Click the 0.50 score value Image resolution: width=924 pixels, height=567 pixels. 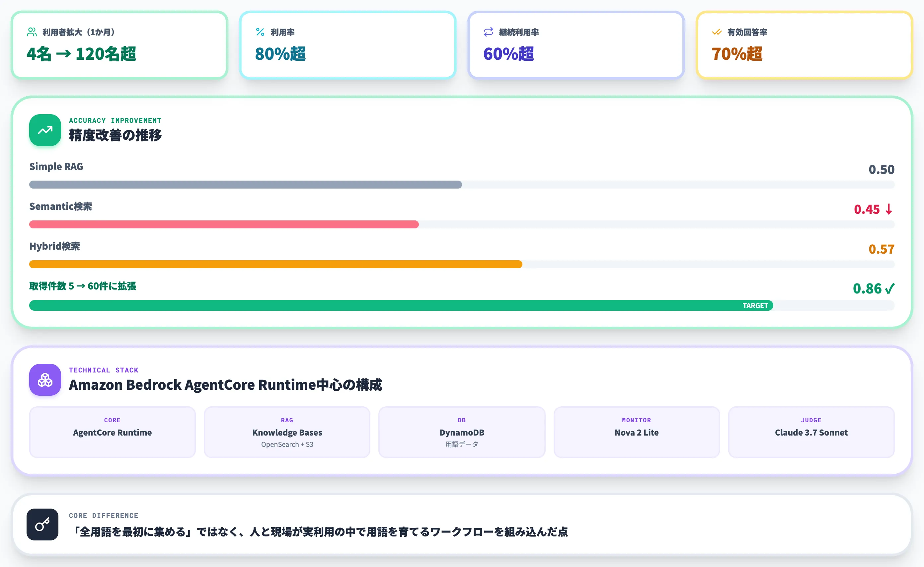pyautogui.click(x=882, y=170)
